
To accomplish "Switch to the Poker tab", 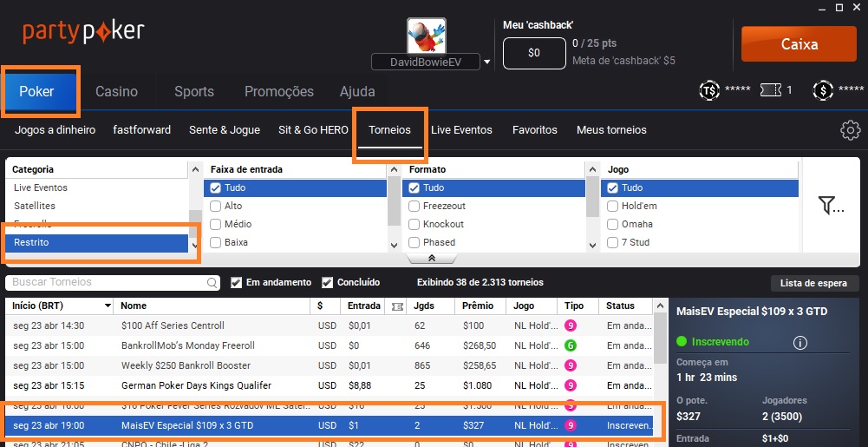I will [37, 91].
